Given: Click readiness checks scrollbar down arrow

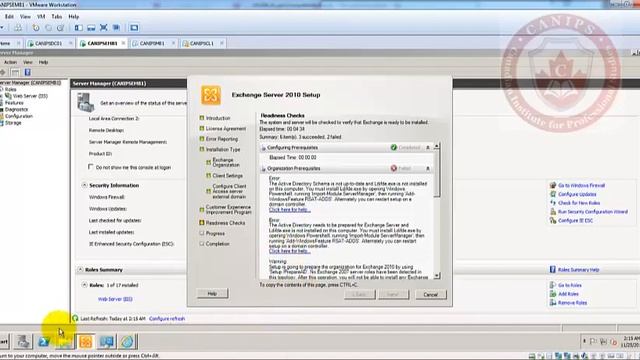Looking at the screenshot, I should [437, 276].
